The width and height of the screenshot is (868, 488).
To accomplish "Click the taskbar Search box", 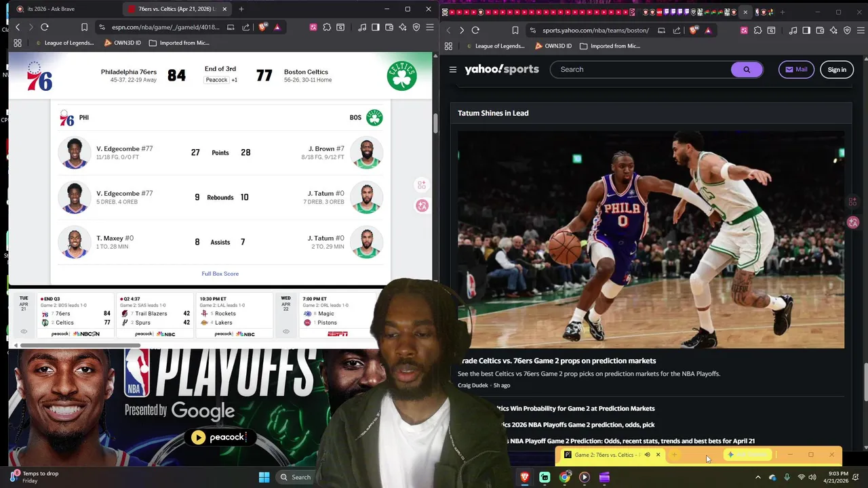I will pos(296,477).
